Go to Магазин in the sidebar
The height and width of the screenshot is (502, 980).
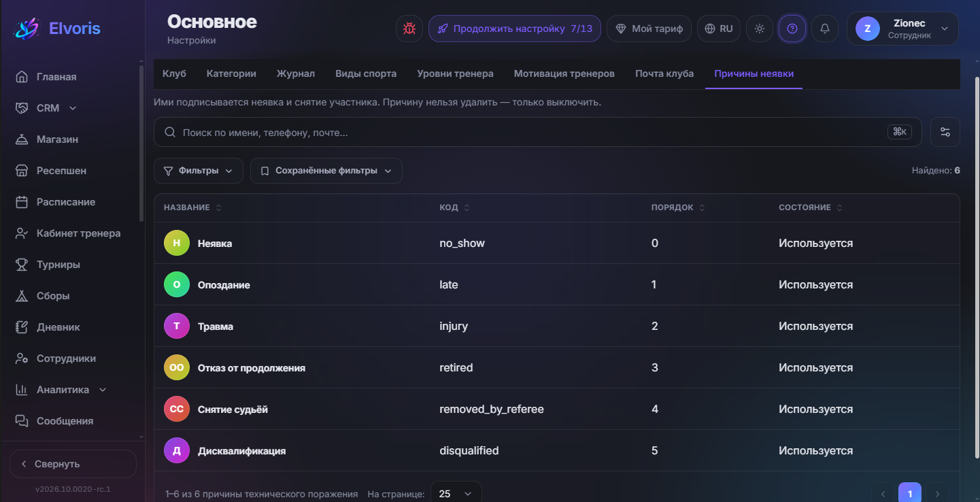(x=57, y=139)
